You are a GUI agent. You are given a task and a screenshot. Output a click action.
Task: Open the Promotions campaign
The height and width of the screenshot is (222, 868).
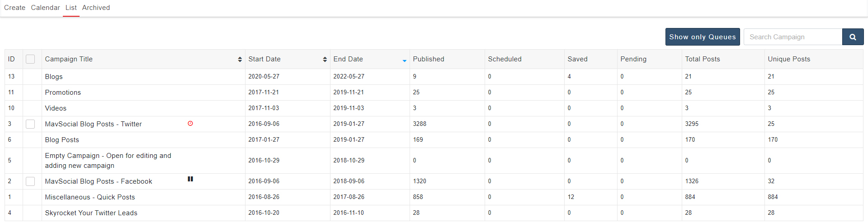coord(63,92)
